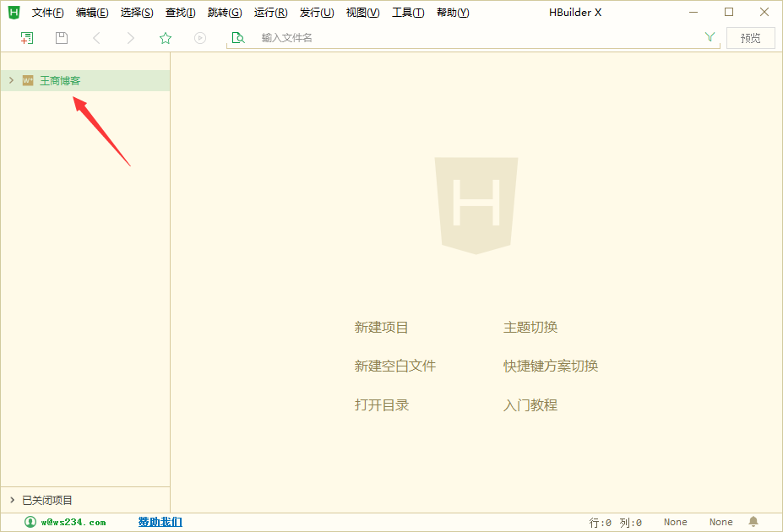Maximize the HBuilder X window
Screen dimensions: 783x532
coord(729,12)
